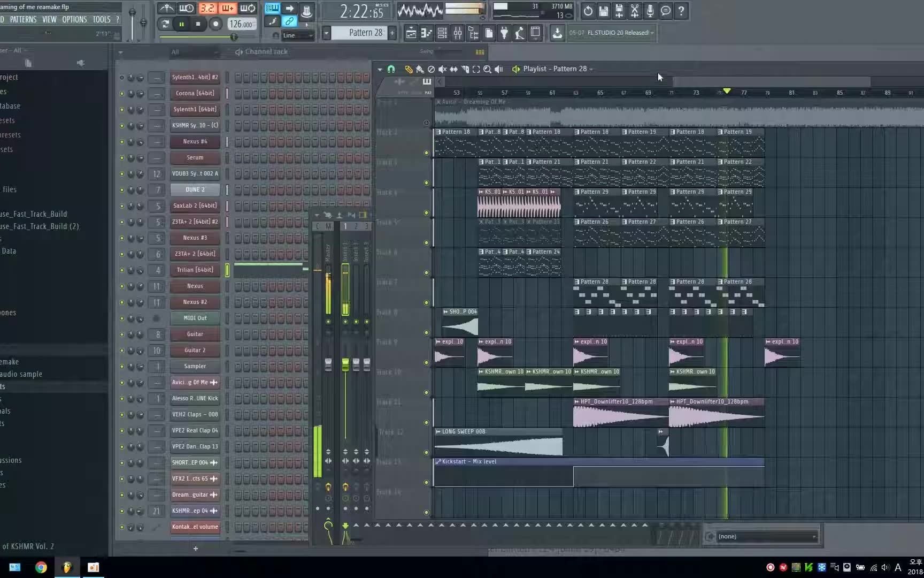Screen dimensions: 924x578
Task: Select the Playlist pencil draw tool
Action: 409,69
